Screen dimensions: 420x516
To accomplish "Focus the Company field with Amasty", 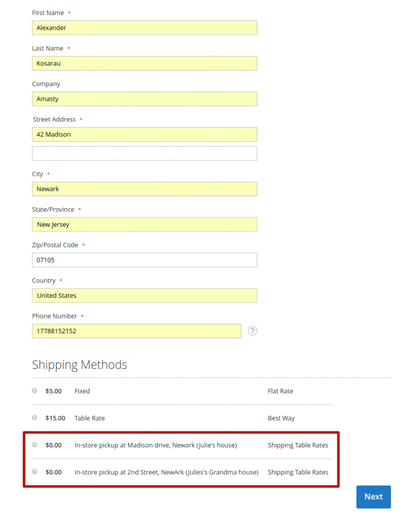I will [x=144, y=99].
